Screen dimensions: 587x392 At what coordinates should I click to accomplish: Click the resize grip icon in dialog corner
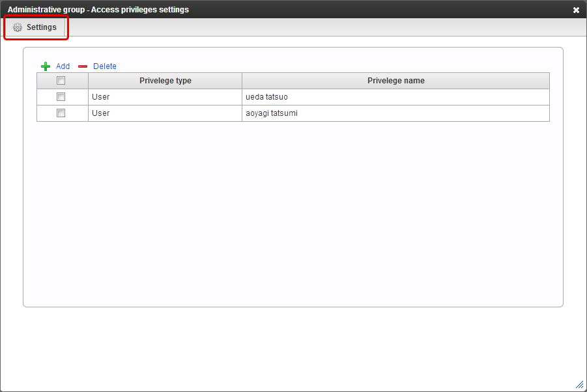pyautogui.click(x=580, y=385)
